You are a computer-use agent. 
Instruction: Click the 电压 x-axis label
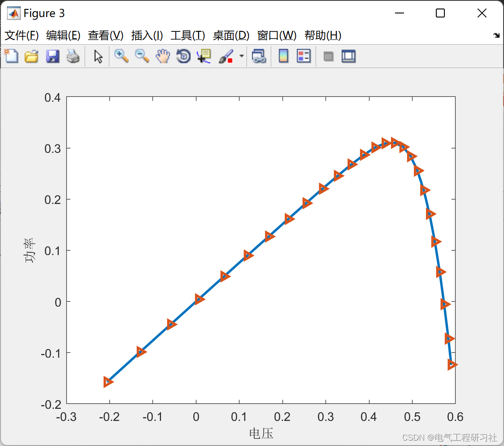point(261,433)
